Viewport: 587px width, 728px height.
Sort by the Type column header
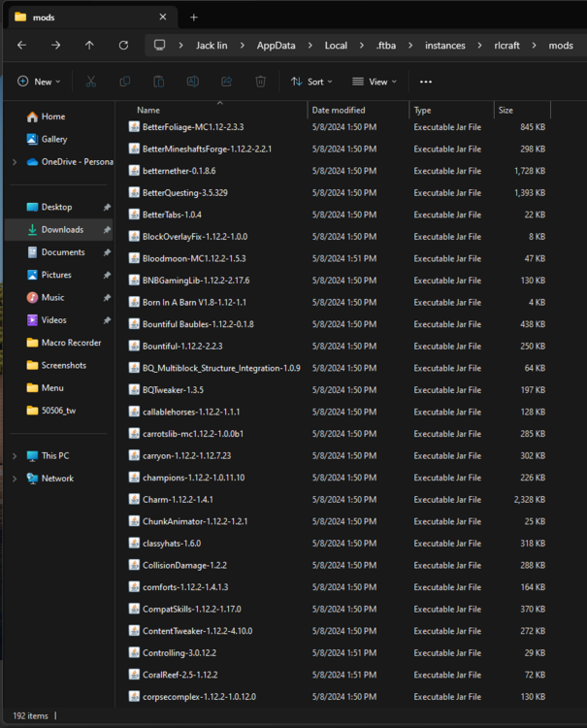422,111
